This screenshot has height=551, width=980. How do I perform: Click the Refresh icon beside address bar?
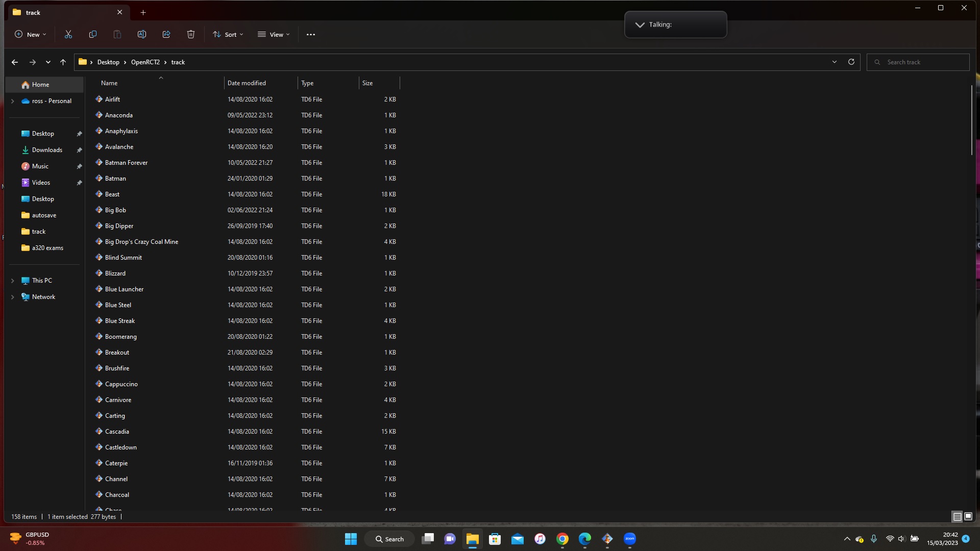851,62
